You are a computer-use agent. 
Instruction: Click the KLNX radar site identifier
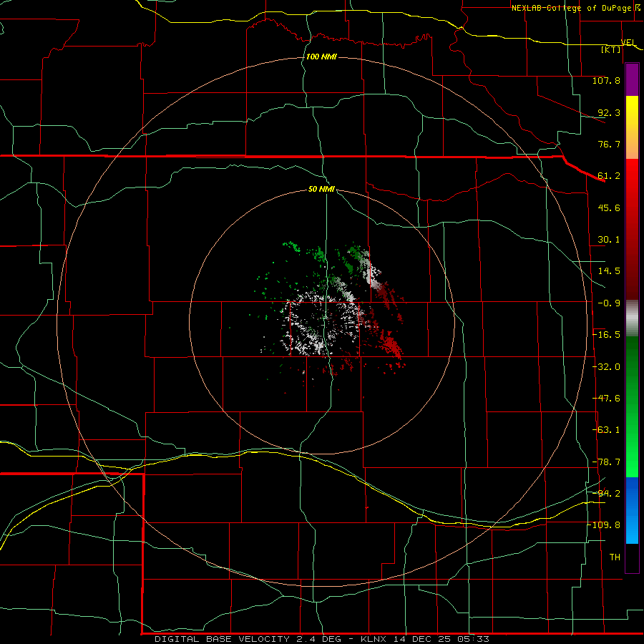coord(374,639)
